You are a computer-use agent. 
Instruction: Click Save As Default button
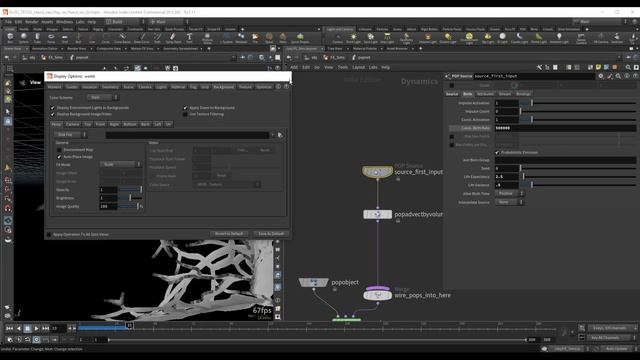click(271, 234)
